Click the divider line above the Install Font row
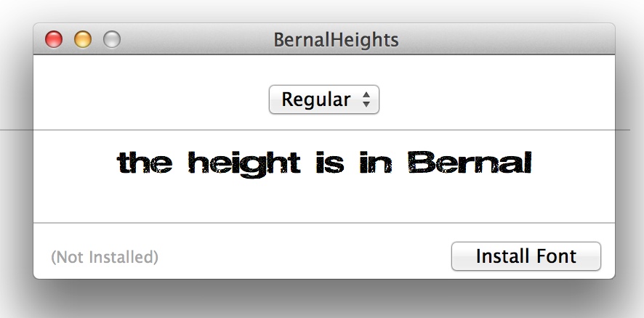644x318 pixels. click(x=323, y=222)
